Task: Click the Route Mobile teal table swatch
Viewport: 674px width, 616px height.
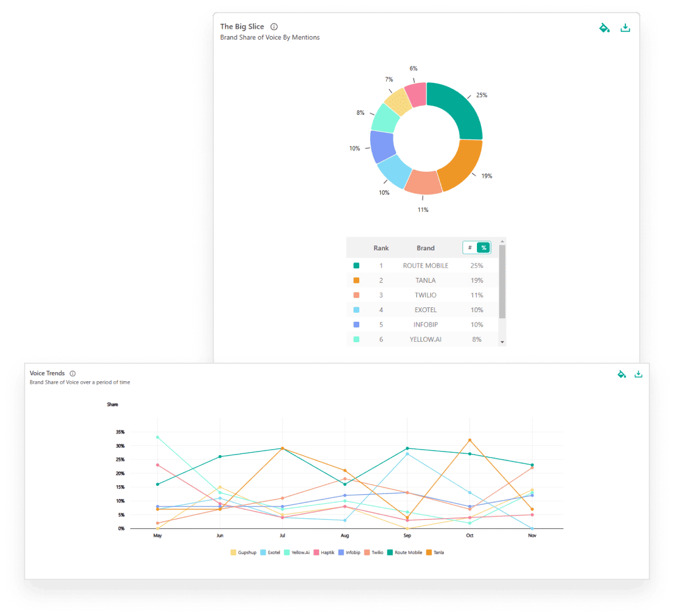Action: 356,265
